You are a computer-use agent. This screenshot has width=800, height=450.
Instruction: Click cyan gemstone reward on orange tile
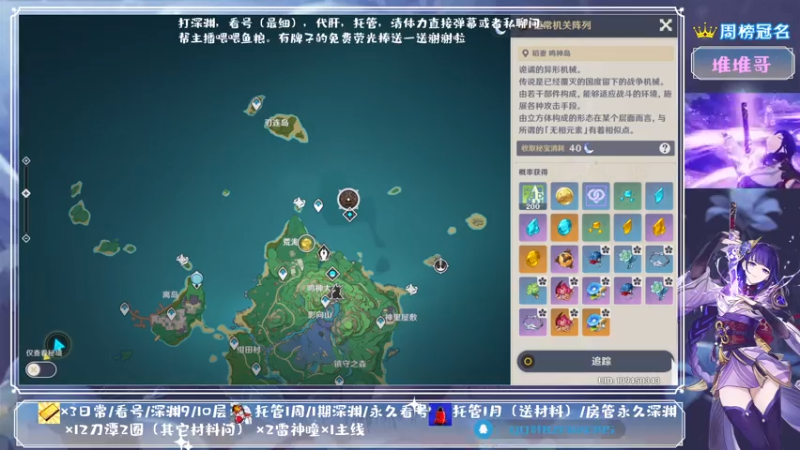coord(564,228)
